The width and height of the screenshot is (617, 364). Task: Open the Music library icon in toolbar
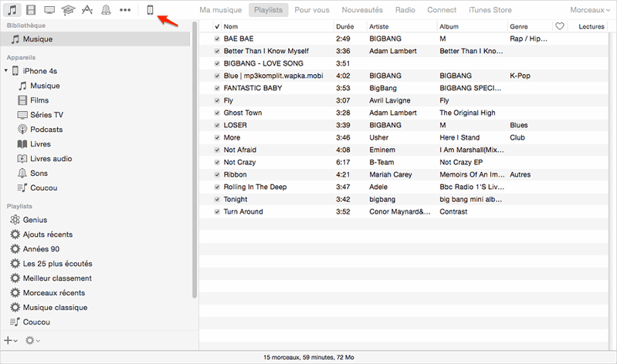12,10
